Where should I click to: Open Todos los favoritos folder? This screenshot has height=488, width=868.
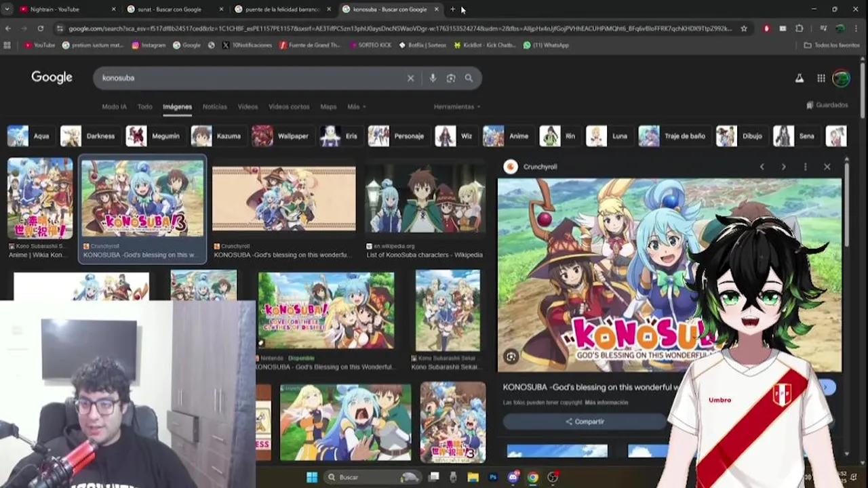832,45
